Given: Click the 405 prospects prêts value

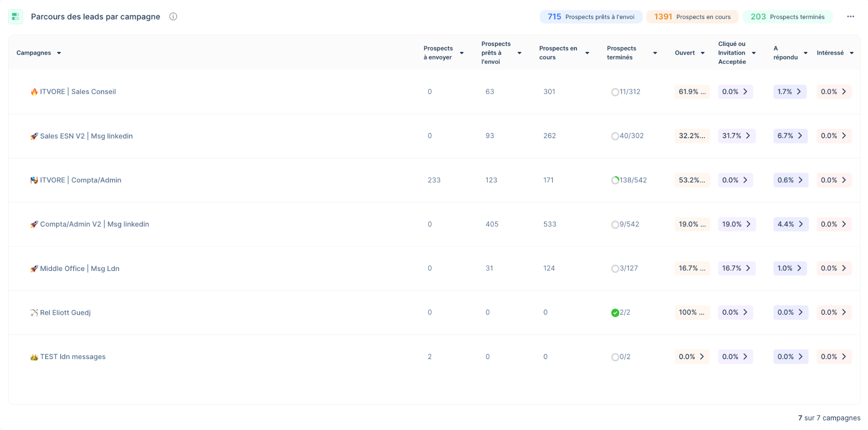Looking at the screenshot, I should click(492, 224).
